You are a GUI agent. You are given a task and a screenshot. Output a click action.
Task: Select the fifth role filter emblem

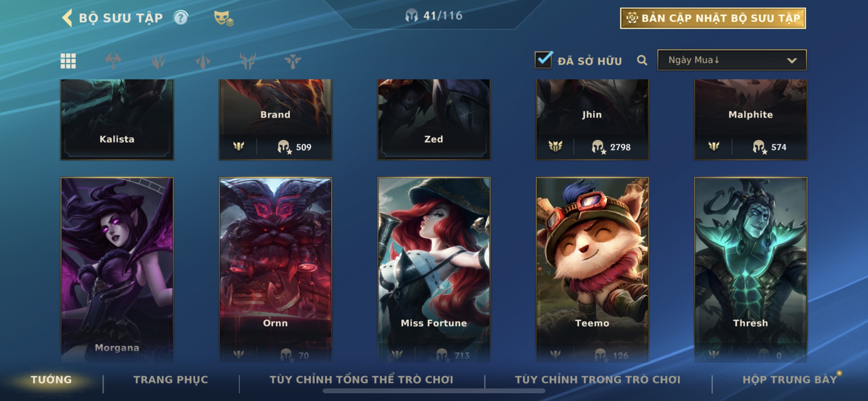coord(293,61)
